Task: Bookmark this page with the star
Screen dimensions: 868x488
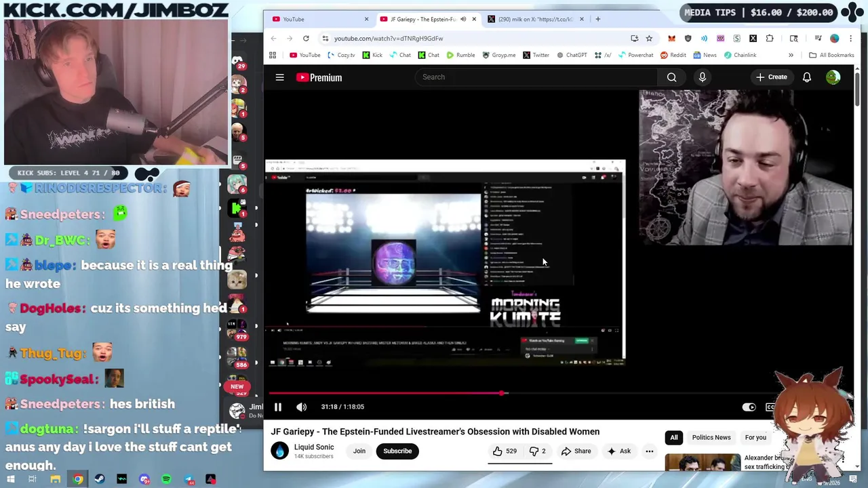Action: (649, 39)
